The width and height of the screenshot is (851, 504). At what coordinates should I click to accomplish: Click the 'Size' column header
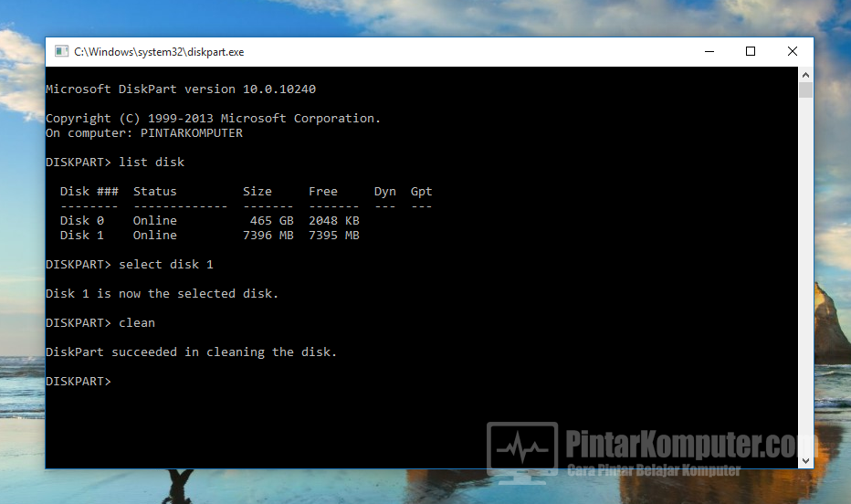[257, 192]
